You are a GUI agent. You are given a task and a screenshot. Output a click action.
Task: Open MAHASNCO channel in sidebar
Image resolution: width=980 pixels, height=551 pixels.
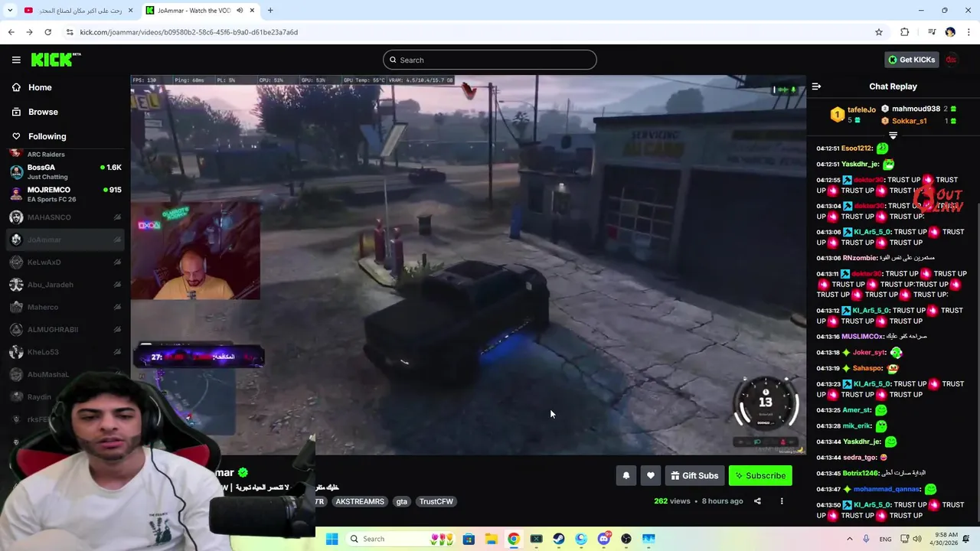[x=65, y=217]
